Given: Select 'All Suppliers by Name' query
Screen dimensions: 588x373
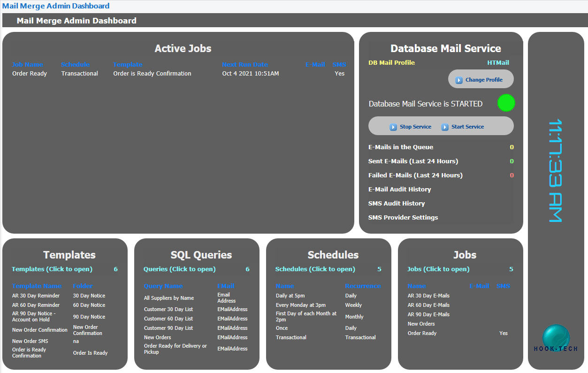Looking at the screenshot, I should 169,298.
